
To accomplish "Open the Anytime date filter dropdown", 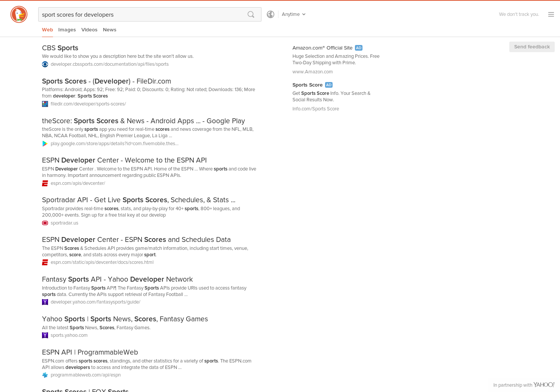I will click(x=294, y=14).
